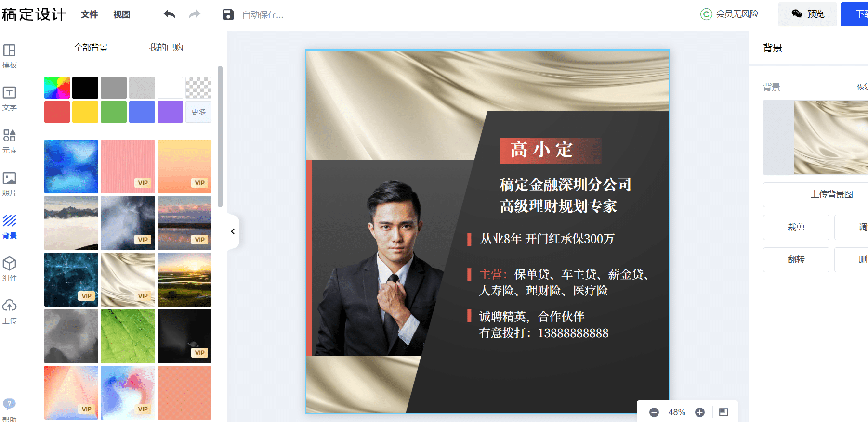Click the save disk icon
Viewport: 868px width, 422px height.
[x=228, y=14]
